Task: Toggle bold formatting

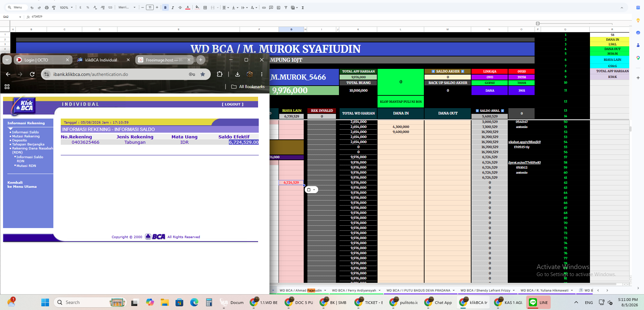Action: click(x=165, y=7)
